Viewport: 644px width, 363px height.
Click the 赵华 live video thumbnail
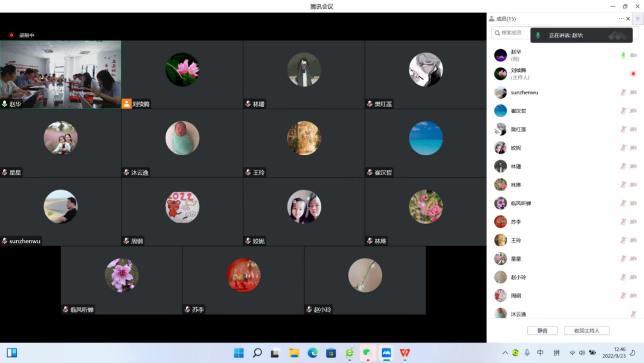[61, 73]
